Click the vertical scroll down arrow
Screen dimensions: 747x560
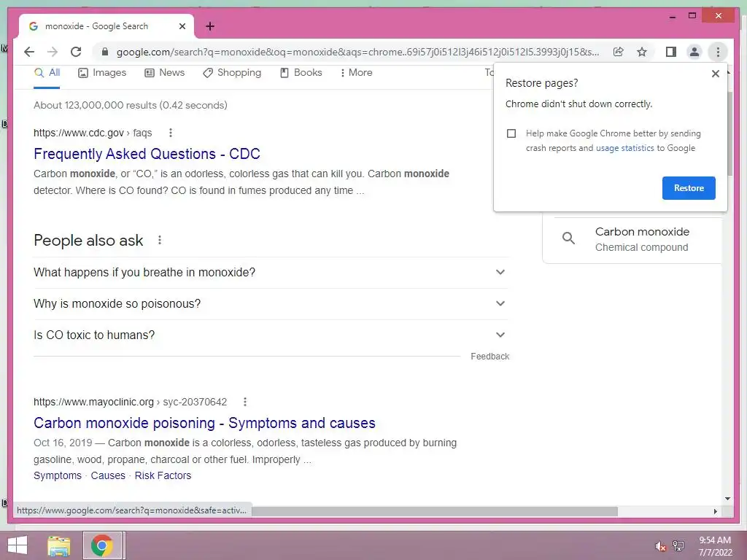pos(727,499)
